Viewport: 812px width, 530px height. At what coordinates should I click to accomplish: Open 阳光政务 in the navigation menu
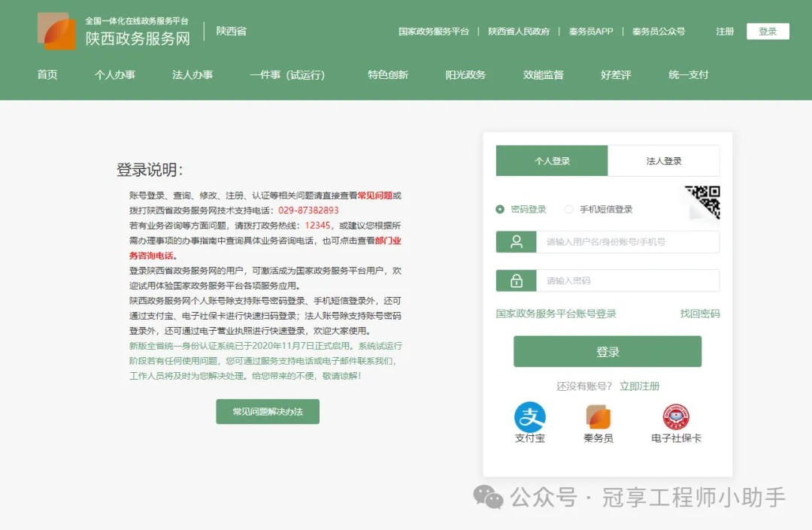coord(465,75)
